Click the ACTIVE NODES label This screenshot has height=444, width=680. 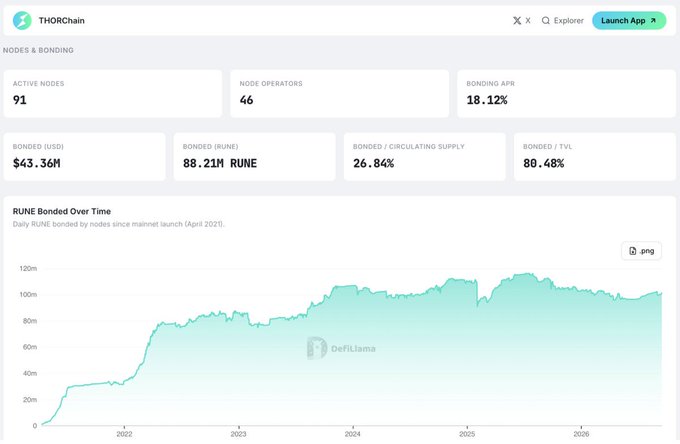tap(38, 84)
